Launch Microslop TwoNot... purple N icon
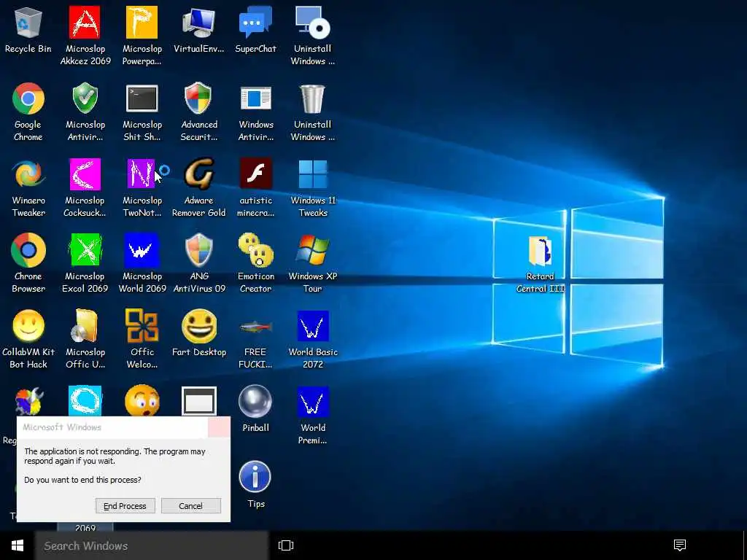The image size is (747, 560). click(141, 174)
